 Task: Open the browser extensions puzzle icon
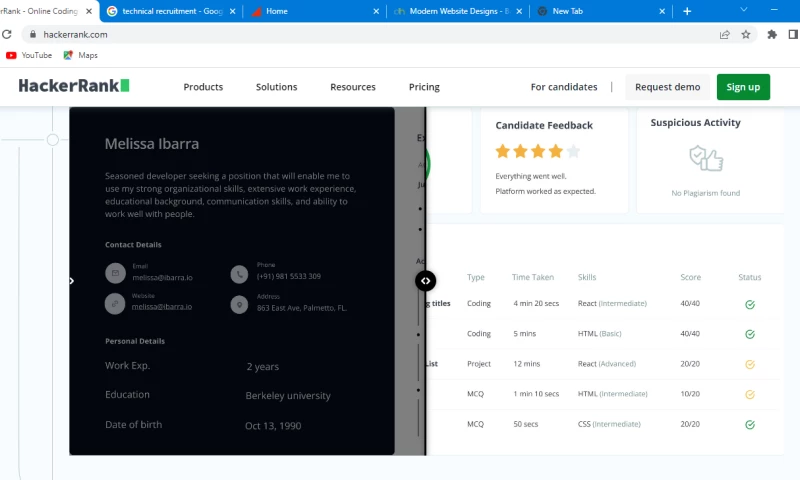772,34
